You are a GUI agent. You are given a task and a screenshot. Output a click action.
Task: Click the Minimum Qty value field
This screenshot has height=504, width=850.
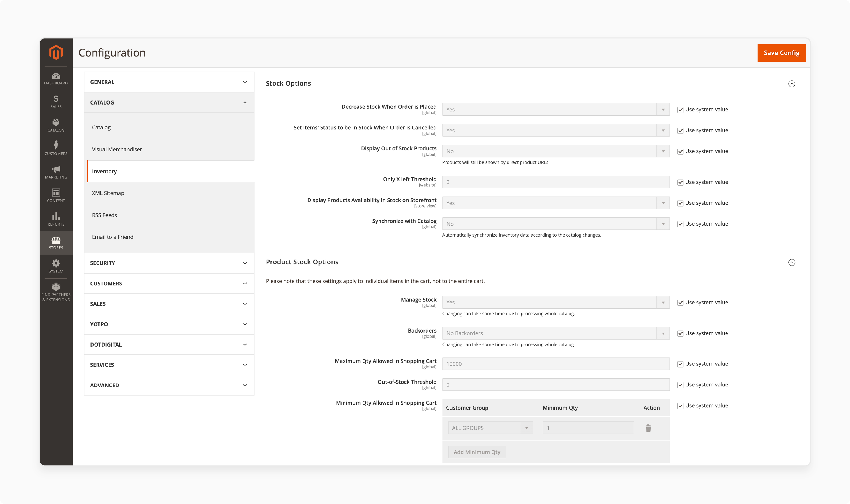point(588,428)
